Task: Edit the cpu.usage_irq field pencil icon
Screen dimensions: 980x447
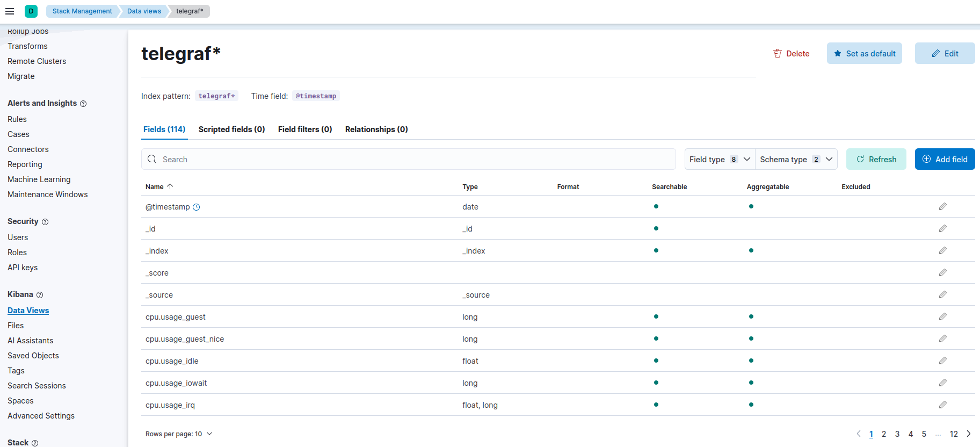Action: point(942,405)
